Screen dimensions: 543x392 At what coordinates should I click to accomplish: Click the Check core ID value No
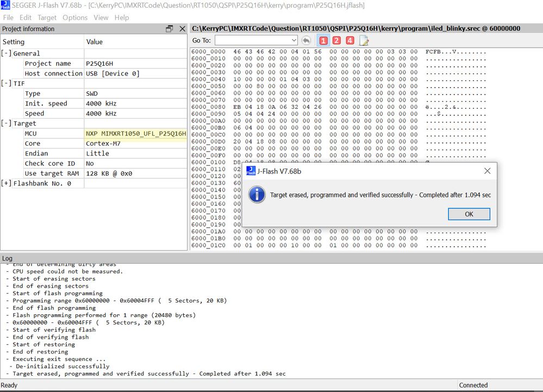click(90, 164)
